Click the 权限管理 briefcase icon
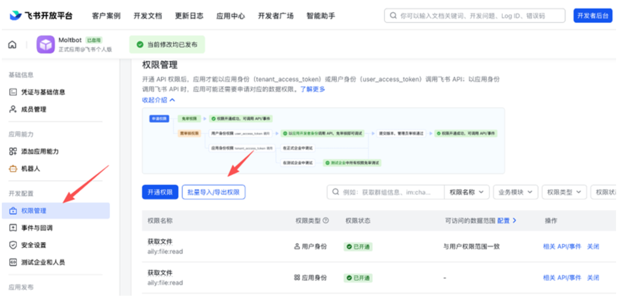 [12, 211]
